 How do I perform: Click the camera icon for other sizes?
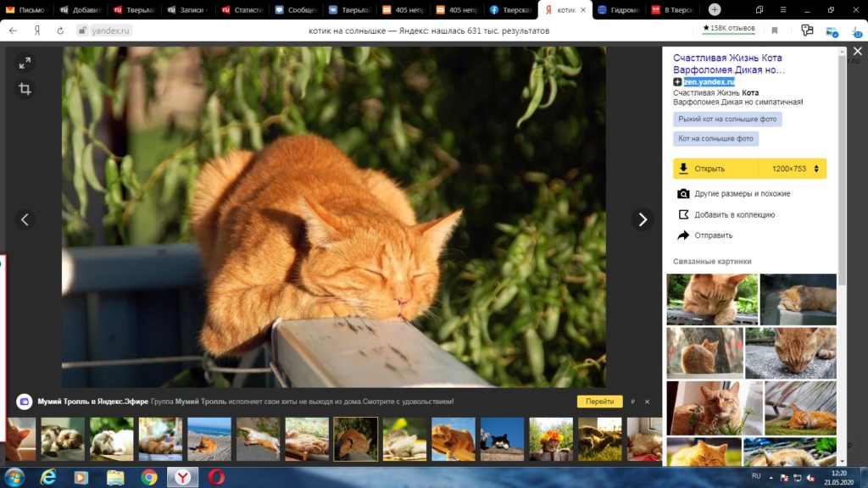683,194
